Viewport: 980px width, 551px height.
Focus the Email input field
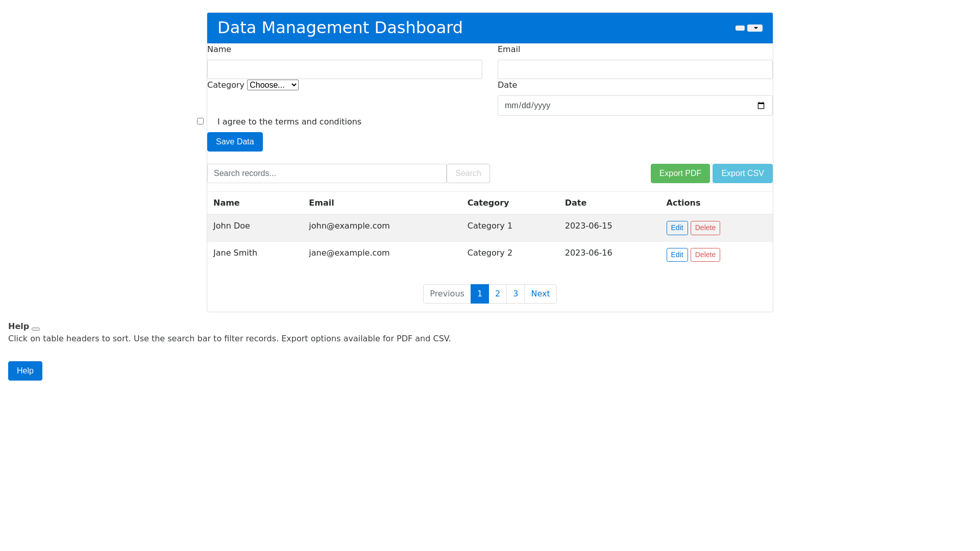pos(634,69)
